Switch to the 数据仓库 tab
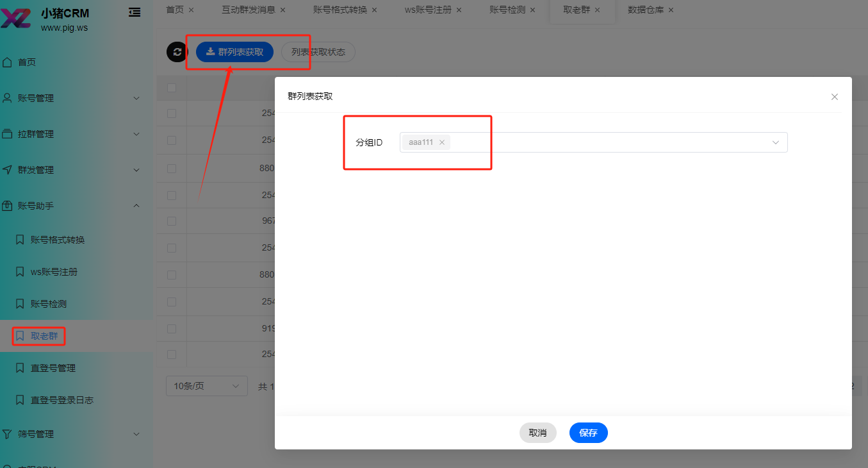This screenshot has width=868, height=468. coord(646,10)
